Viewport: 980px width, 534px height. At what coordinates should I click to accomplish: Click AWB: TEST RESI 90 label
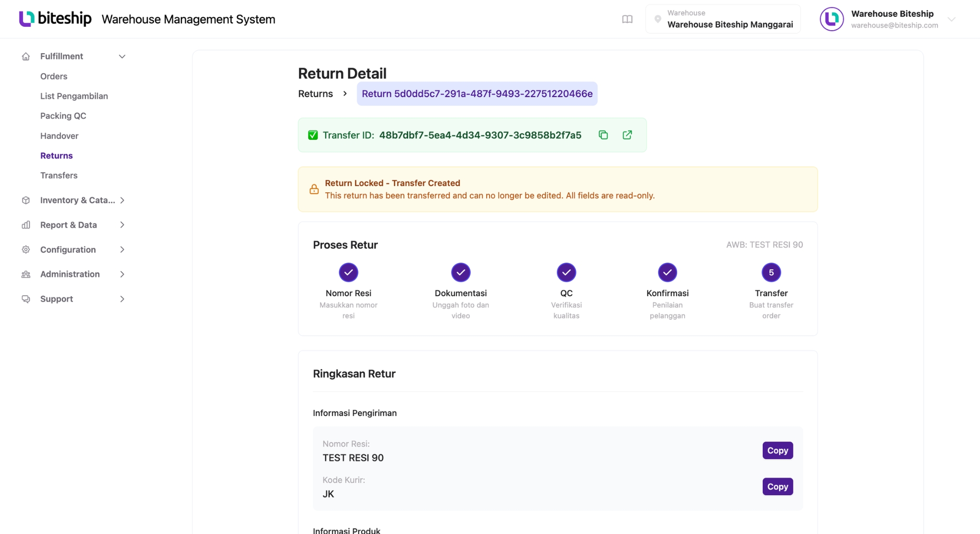[x=764, y=245]
